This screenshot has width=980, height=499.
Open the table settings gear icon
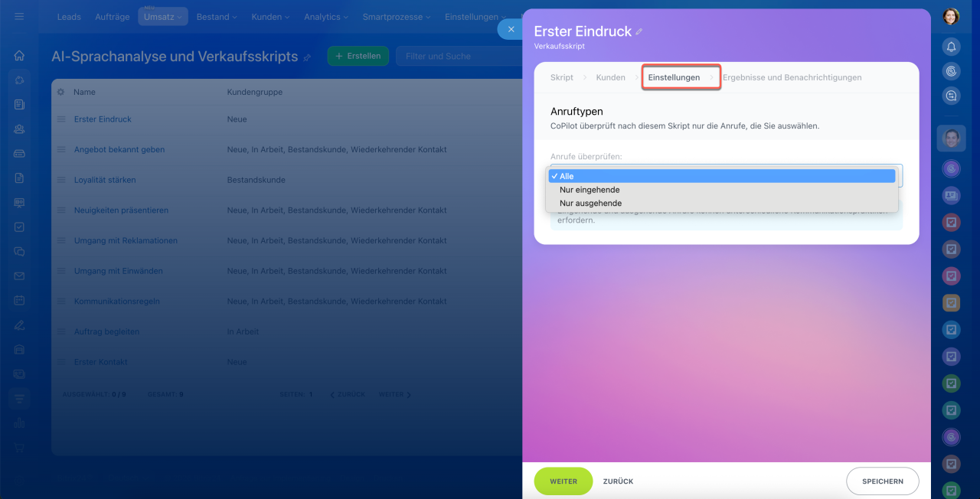pyautogui.click(x=61, y=92)
